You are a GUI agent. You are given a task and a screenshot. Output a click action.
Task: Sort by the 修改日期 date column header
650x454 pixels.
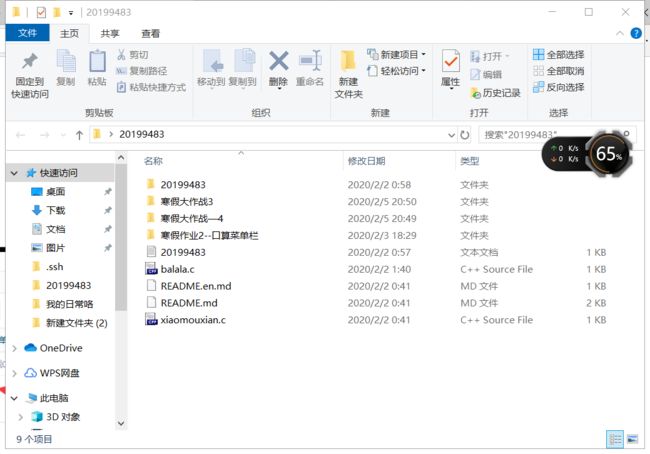[366, 161]
